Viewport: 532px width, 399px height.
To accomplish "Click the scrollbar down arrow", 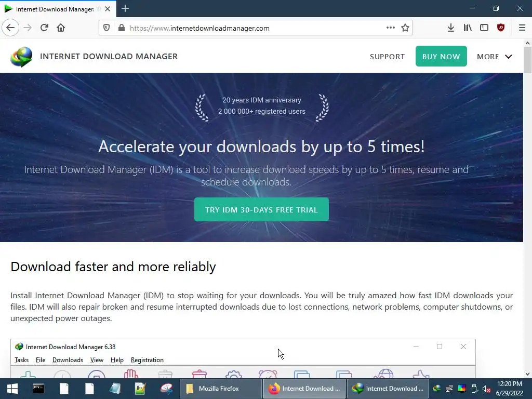I will pos(528,374).
